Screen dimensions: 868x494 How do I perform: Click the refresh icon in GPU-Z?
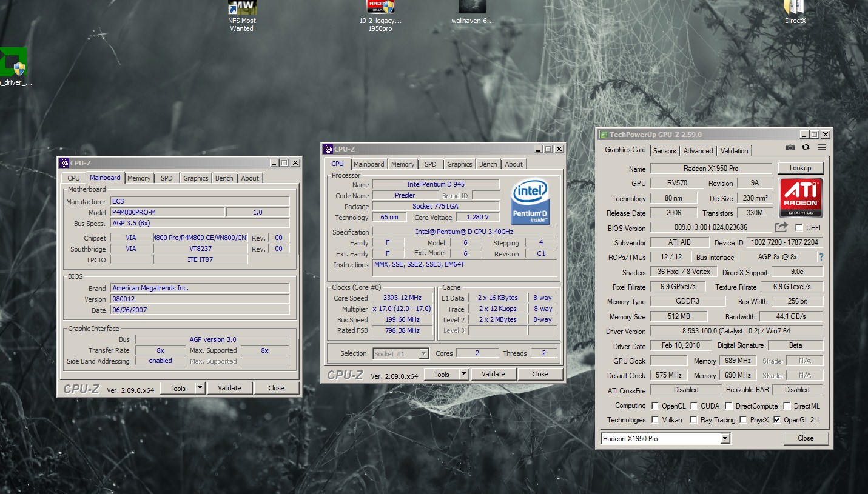click(806, 147)
